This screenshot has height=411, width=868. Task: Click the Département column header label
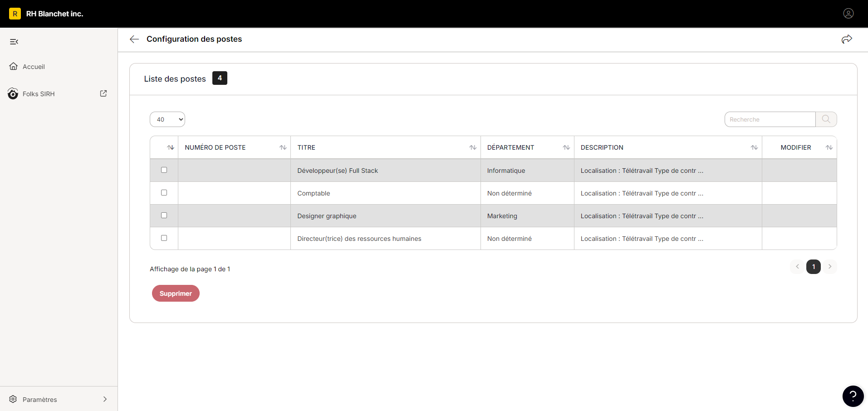(510, 147)
